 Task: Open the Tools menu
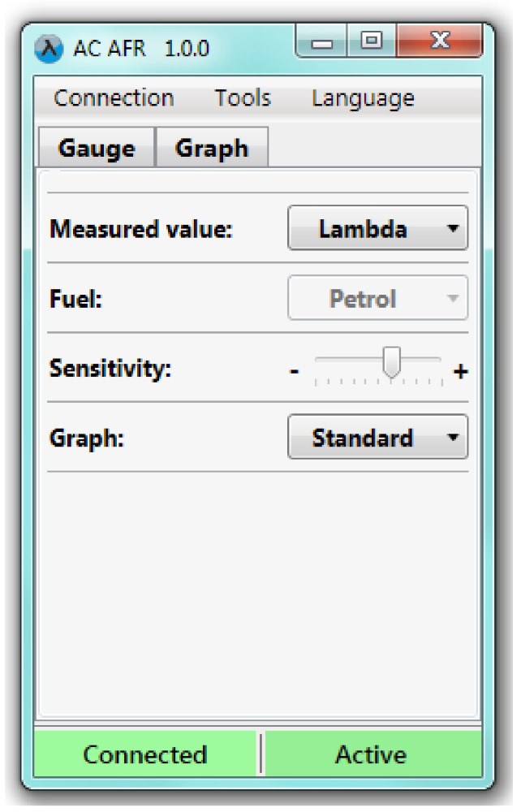pos(243,98)
